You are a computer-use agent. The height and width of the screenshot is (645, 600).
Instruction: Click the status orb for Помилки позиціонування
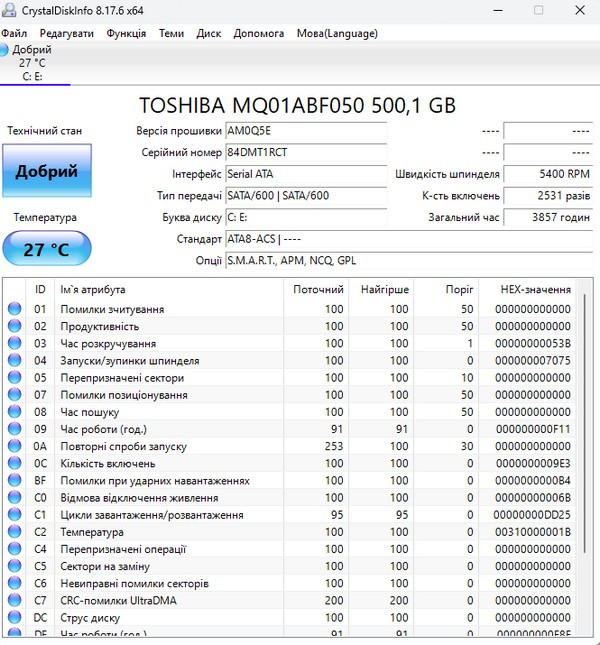point(14,394)
